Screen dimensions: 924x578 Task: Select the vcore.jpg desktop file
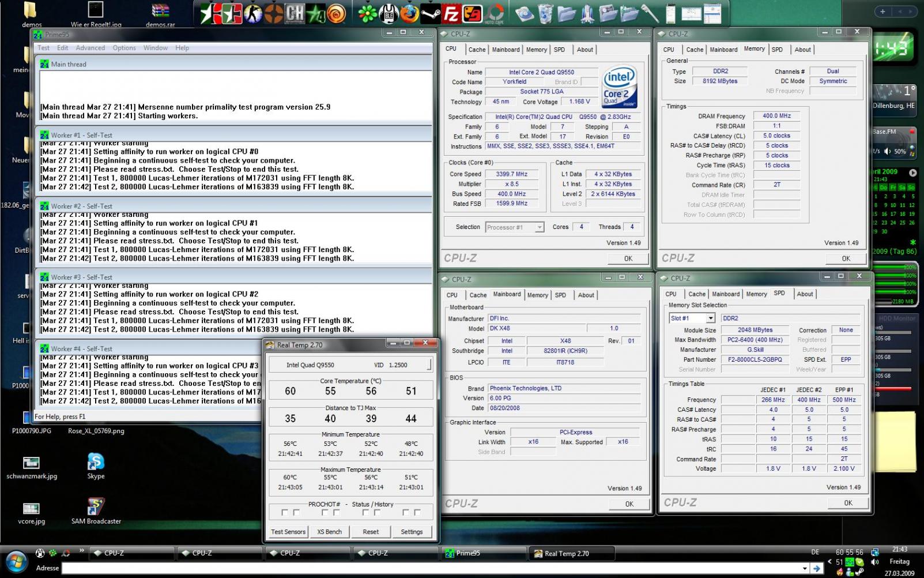[x=31, y=512]
